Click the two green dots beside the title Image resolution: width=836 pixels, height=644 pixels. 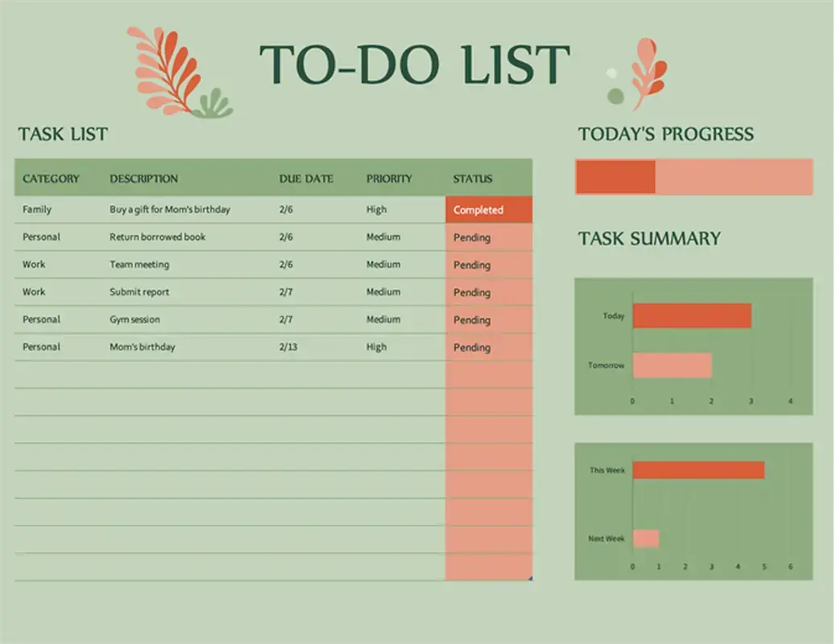point(613,81)
